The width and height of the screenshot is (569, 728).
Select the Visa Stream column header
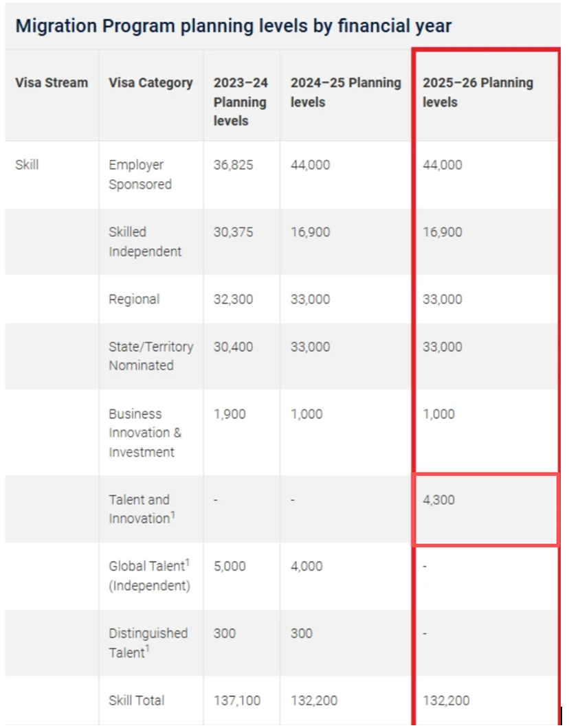point(52,83)
